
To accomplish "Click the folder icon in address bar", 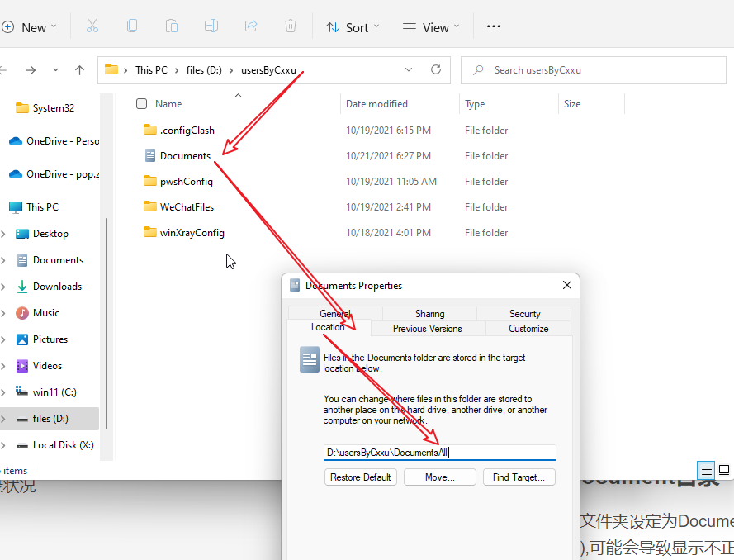I will tap(111, 69).
